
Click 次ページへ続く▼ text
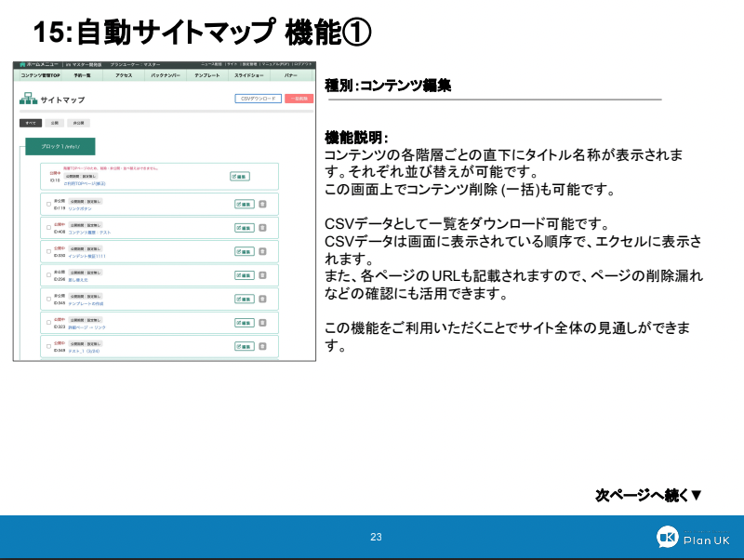(648, 496)
